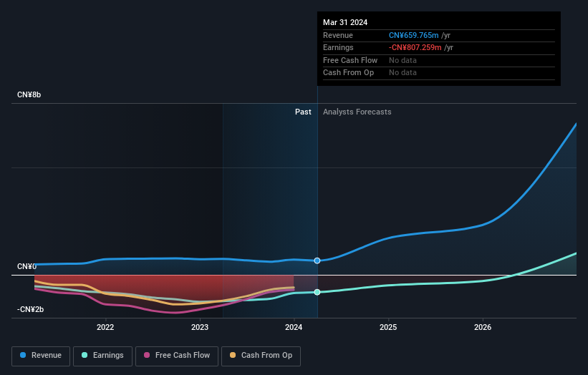
Task: Click the CN¥8b y-axis label
Action: (x=29, y=94)
